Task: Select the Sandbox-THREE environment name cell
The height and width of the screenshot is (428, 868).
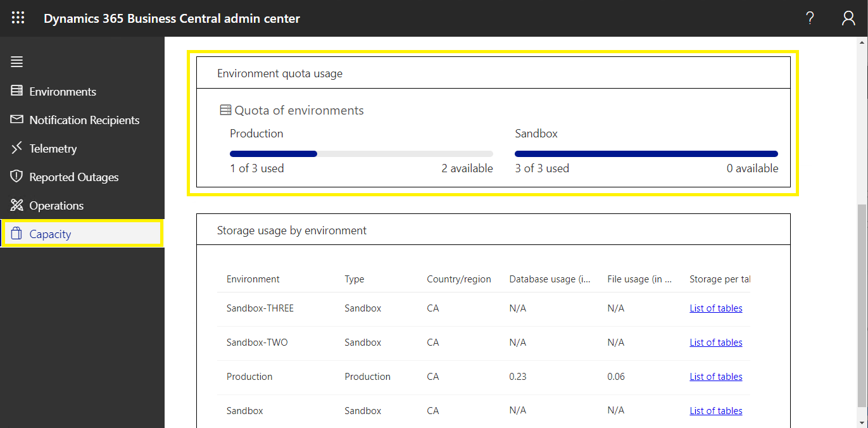Action: click(260, 308)
